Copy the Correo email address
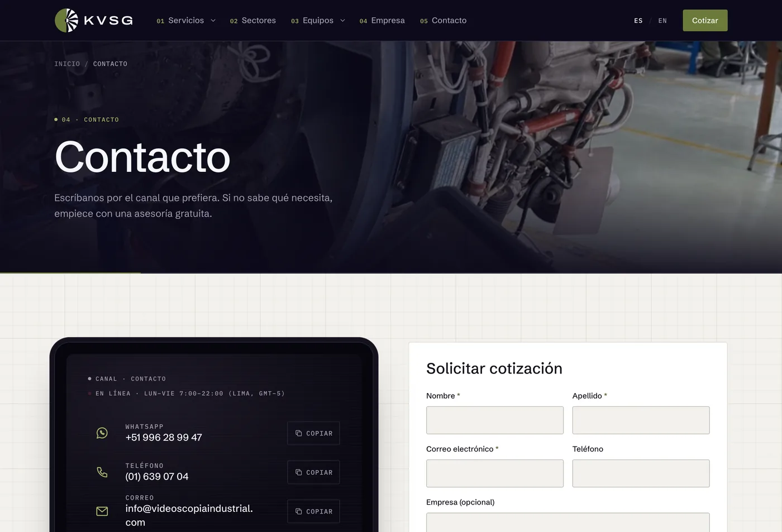 click(313, 511)
